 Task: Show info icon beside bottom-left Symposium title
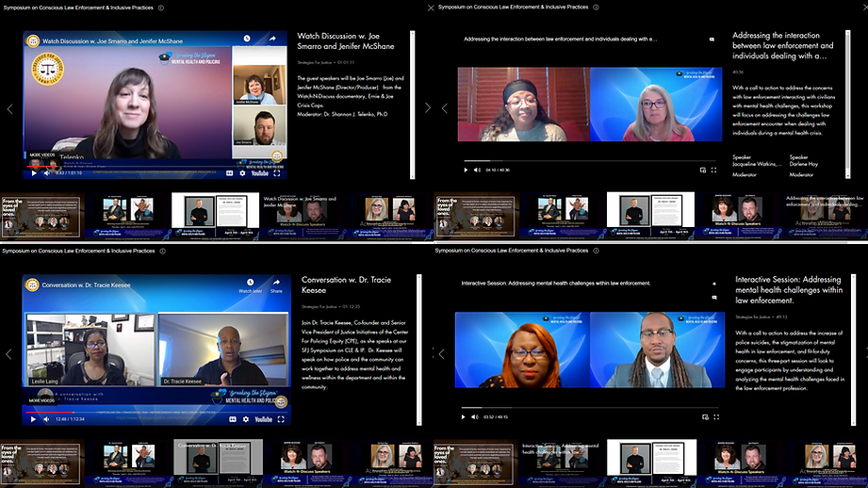coord(162,251)
